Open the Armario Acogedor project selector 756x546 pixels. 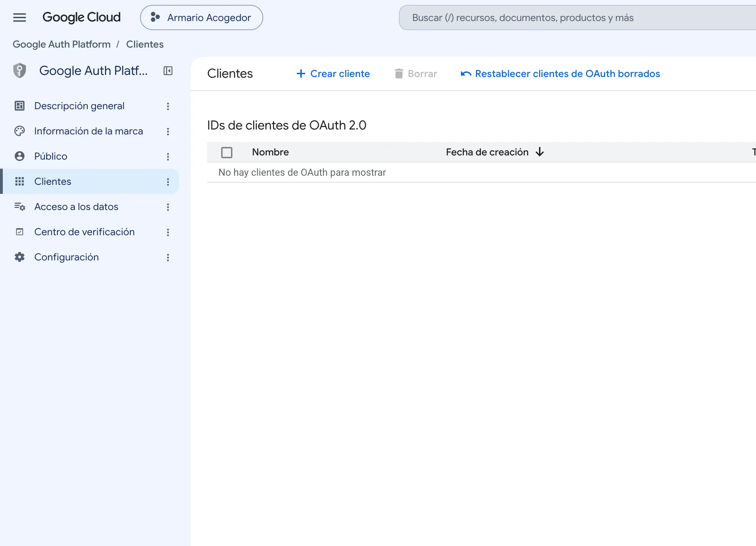tap(202, 17)
